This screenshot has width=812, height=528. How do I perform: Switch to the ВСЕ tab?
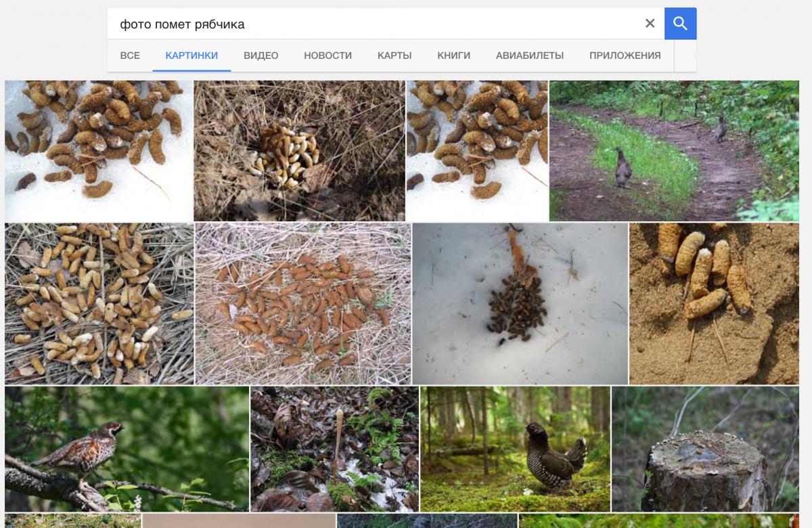(x=130, y=56)
